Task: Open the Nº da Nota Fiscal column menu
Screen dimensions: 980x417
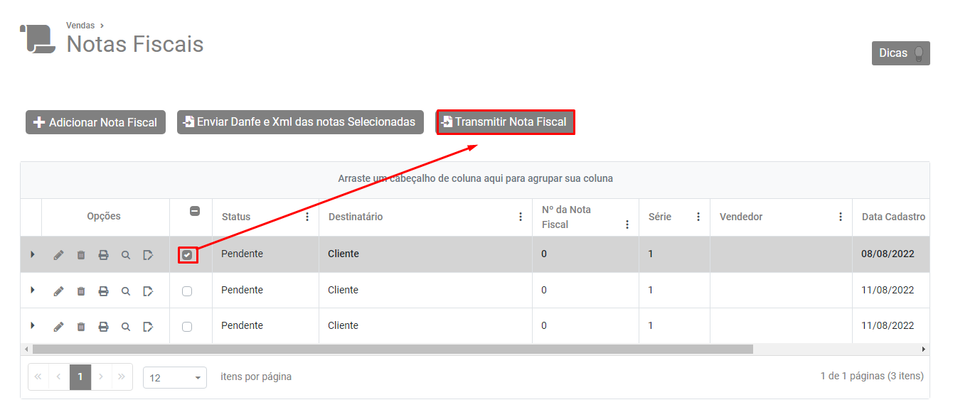Action: tap(627, 224)
